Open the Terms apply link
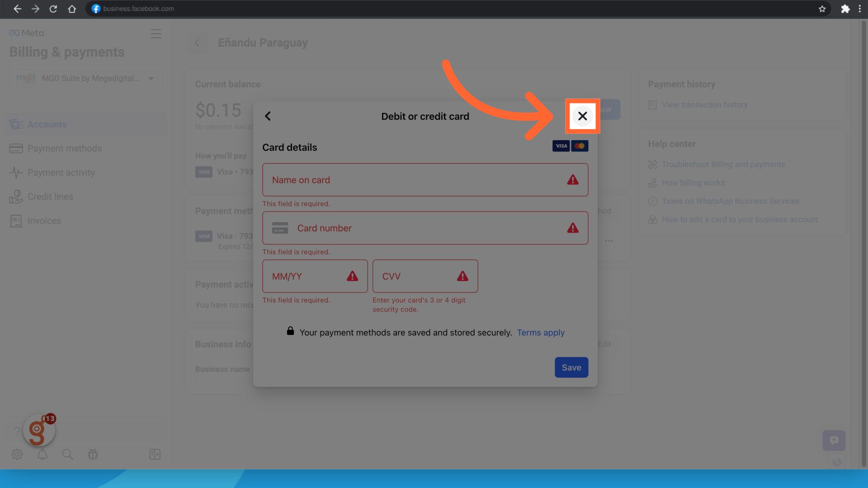 tap(541, 333)
